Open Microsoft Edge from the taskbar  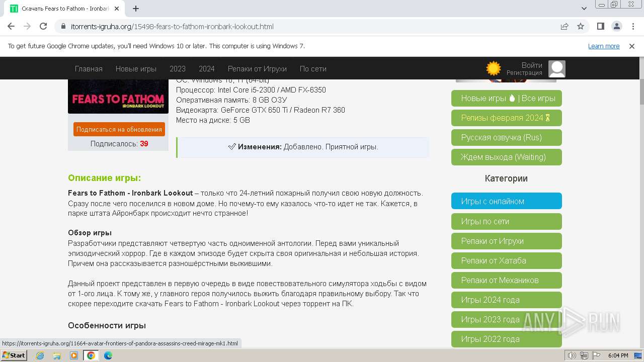[108, 355]
